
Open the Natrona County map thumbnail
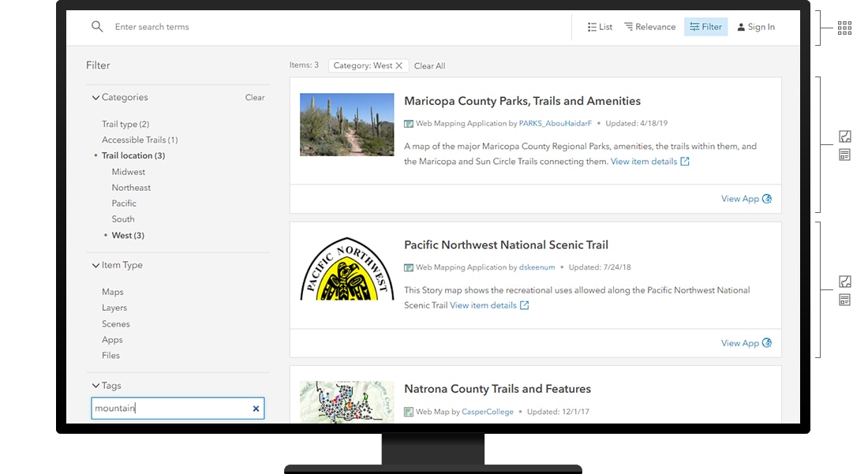pyautogui.click(x=347, y=402)
